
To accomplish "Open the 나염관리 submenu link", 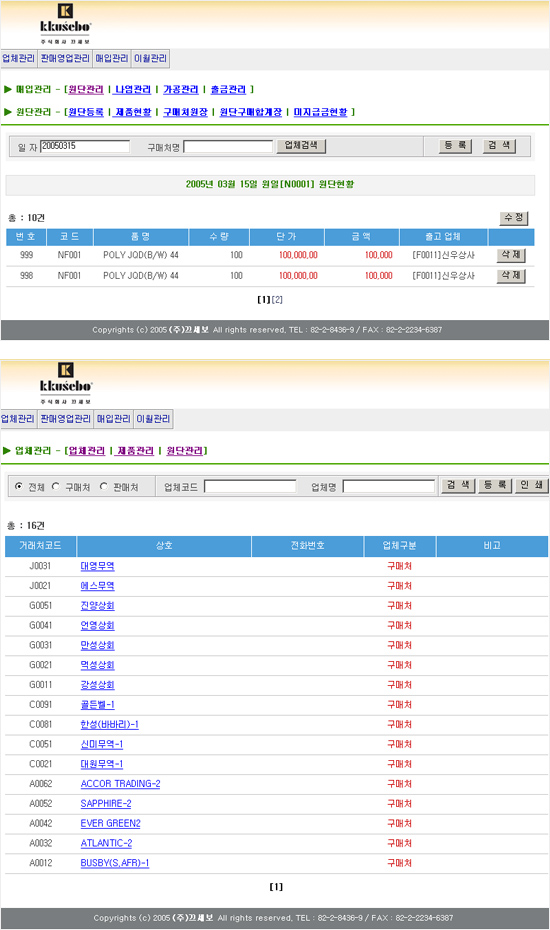I will (133, 90).
